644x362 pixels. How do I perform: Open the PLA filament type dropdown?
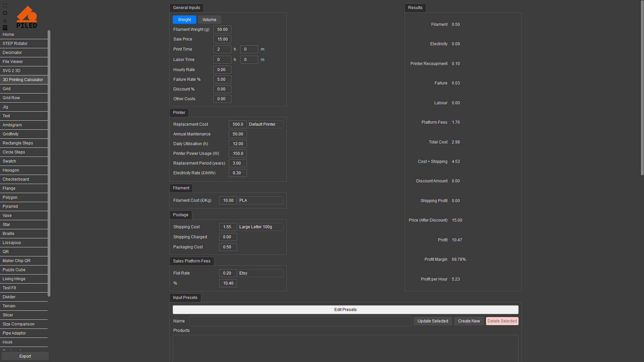[x=261, y=200]
